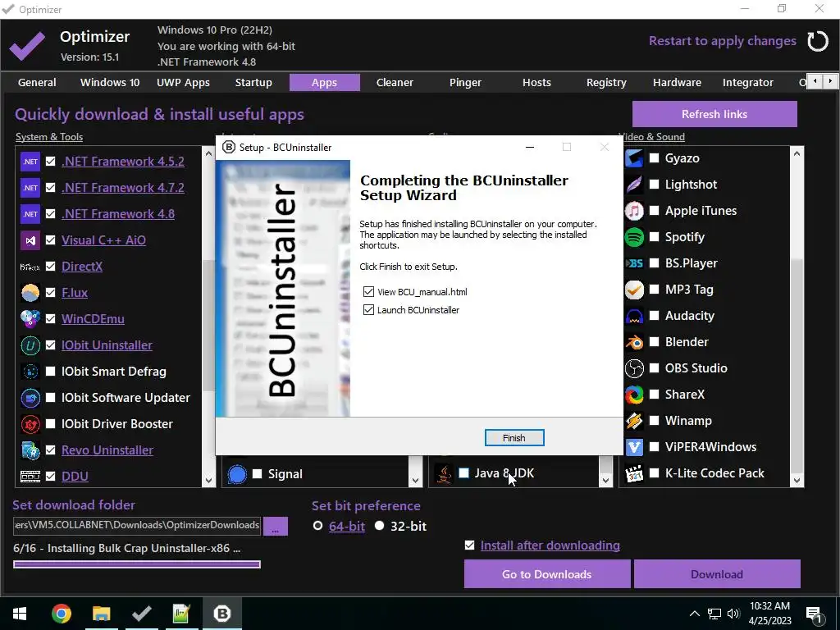840x630 pixels.
Task: Click the Spotify icon
Action: point(634,237)
